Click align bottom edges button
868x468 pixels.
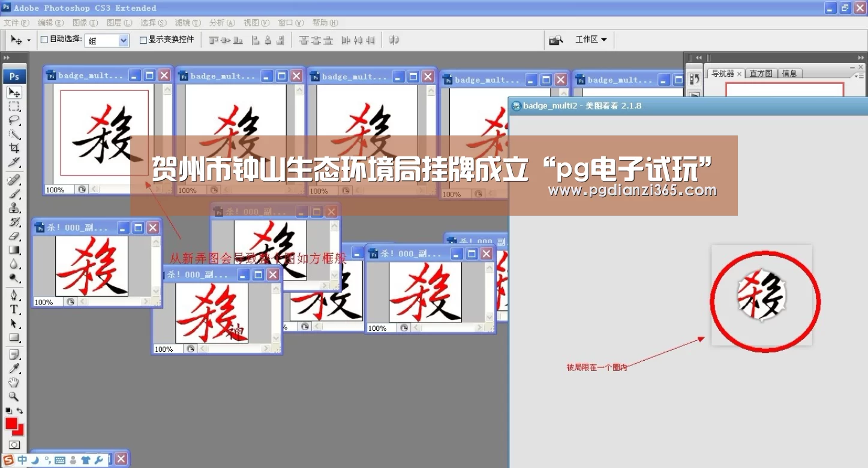tap(238, 40)
